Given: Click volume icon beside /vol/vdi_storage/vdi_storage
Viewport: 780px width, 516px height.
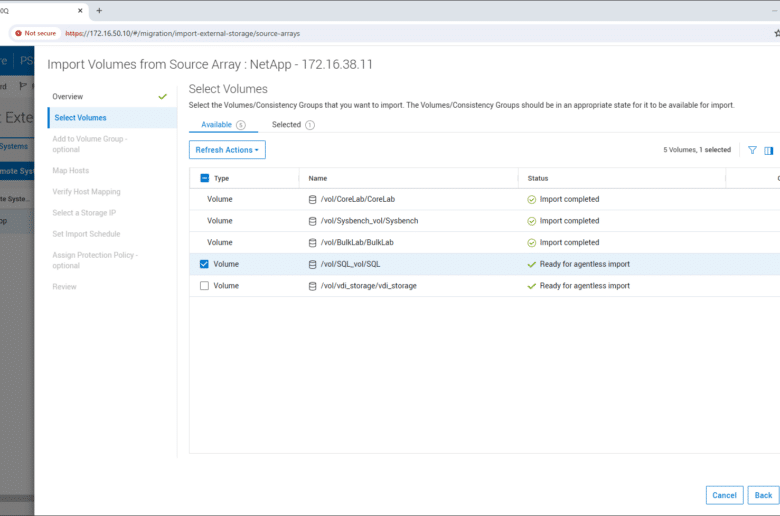Looking at the screenshot, I should (x=312, y=286).
